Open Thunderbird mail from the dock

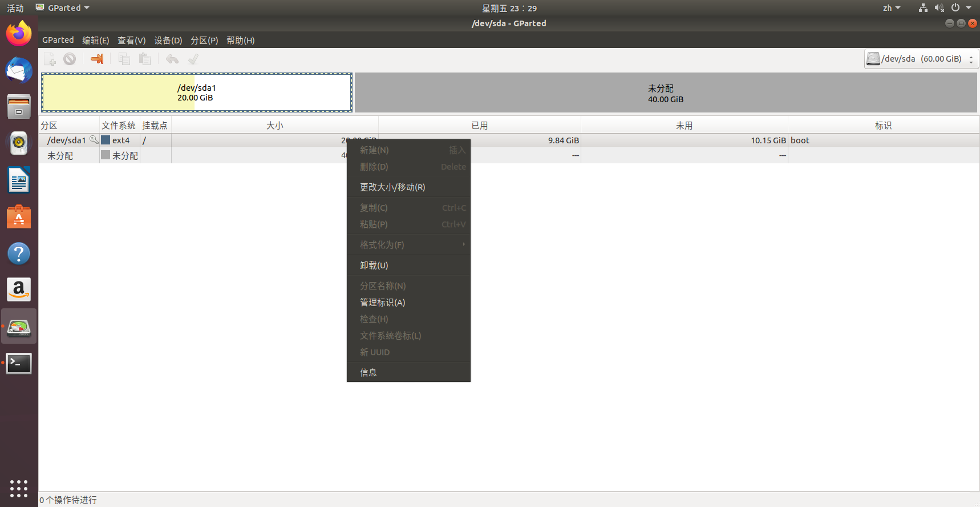[19, 70]
